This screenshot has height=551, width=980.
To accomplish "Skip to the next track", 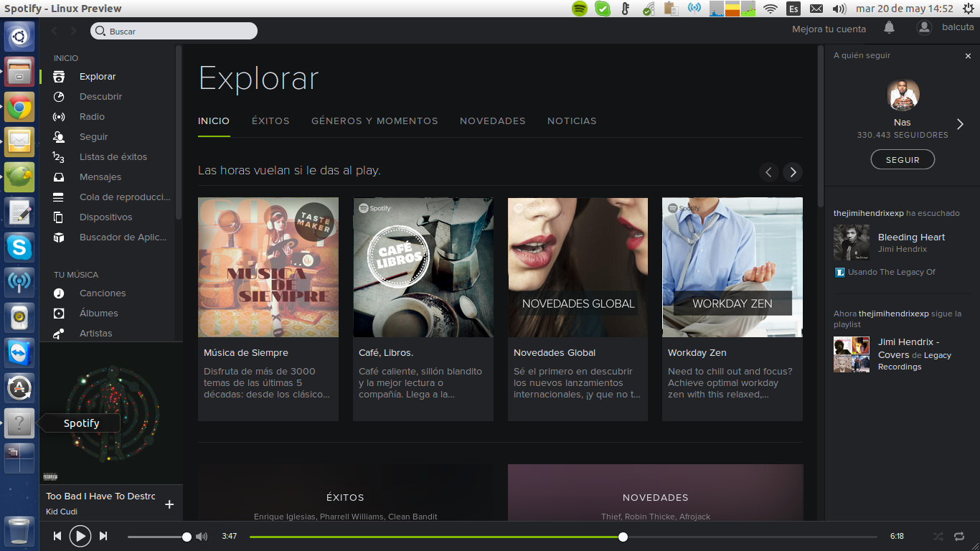I will coord(103,536).
